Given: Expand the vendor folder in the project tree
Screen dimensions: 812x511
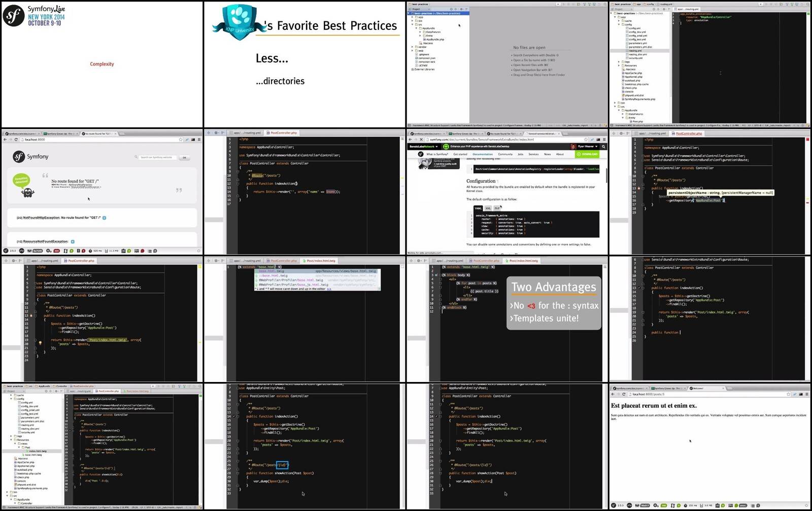Looking at the screenshot, I should [412, 47].
